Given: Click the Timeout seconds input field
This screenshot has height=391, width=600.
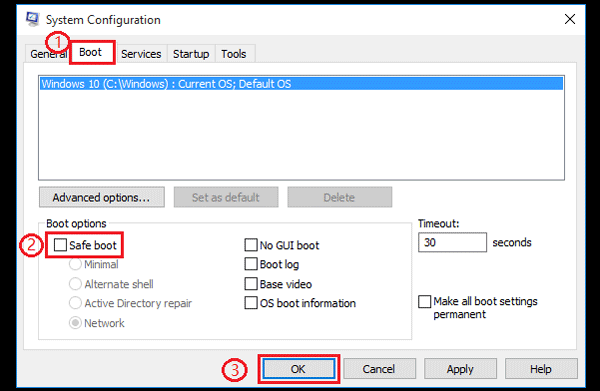Looking at the screenshot, I should pos(452,242).
